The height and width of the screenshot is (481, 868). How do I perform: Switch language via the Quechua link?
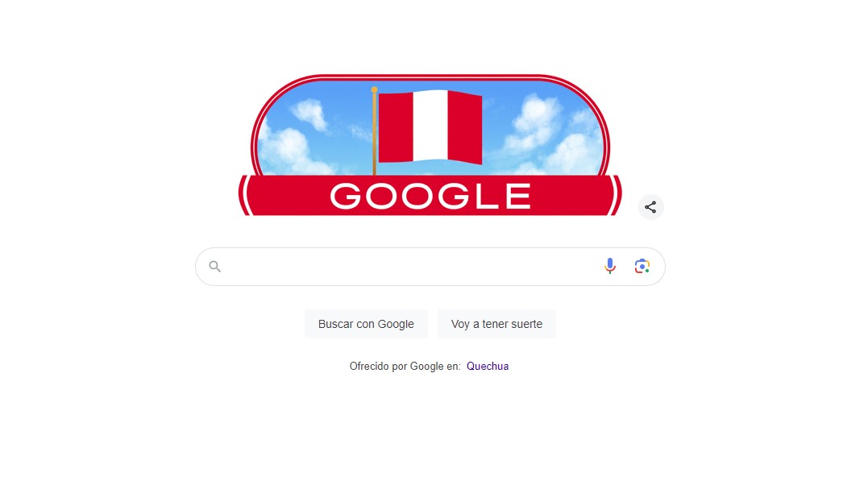487,366
